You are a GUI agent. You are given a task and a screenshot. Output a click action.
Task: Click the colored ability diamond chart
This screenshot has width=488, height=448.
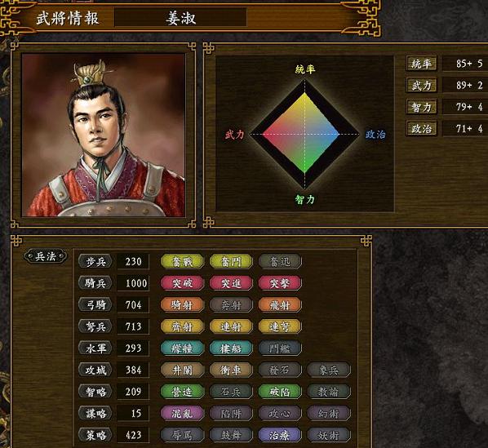tap(304, 134)
